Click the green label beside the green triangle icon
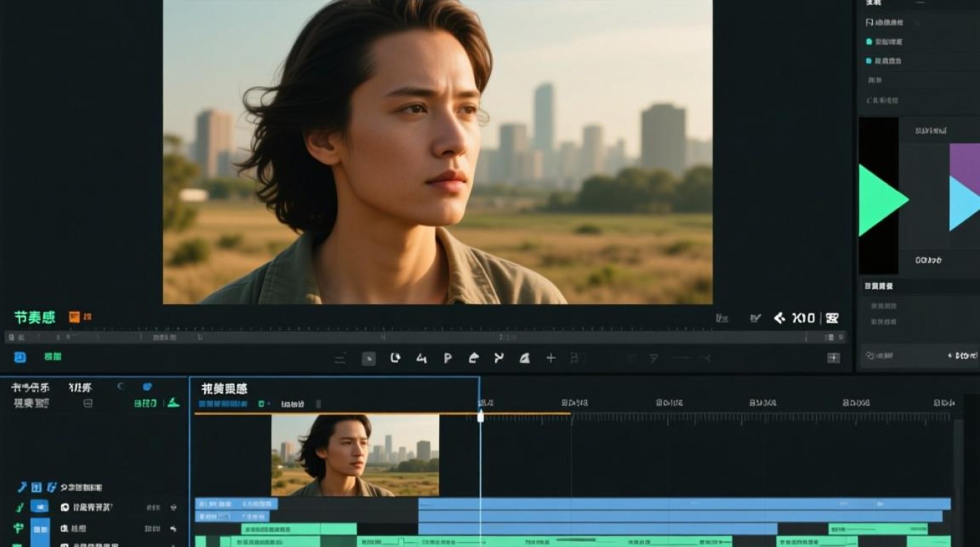 point(146,403)
